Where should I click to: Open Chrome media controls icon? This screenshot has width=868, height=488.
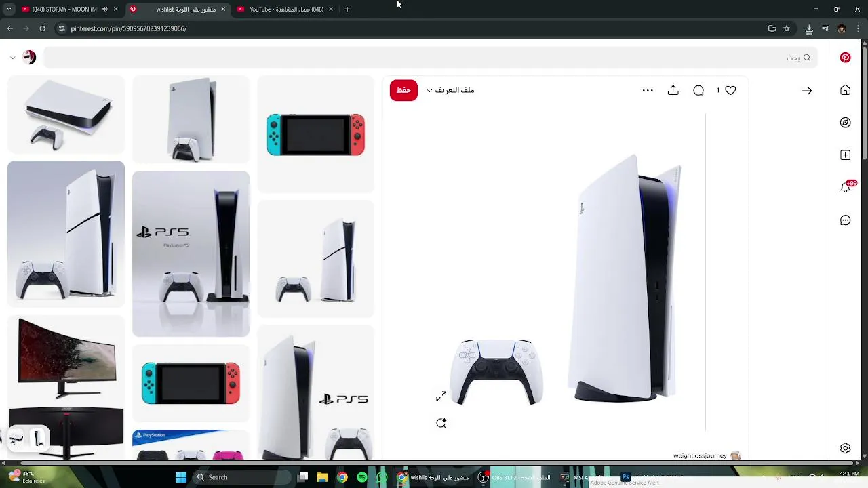(825, 28)
